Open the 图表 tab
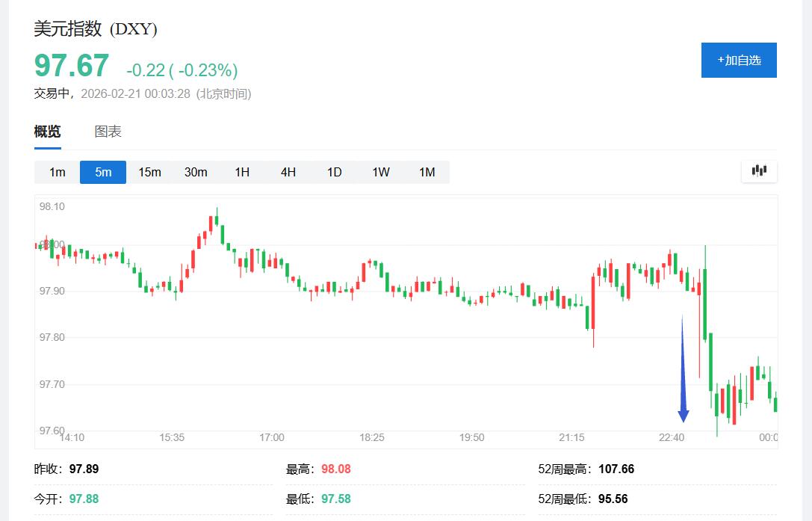Image resolution: width=812 pixels, height=521 pixels. pos(108,132)
